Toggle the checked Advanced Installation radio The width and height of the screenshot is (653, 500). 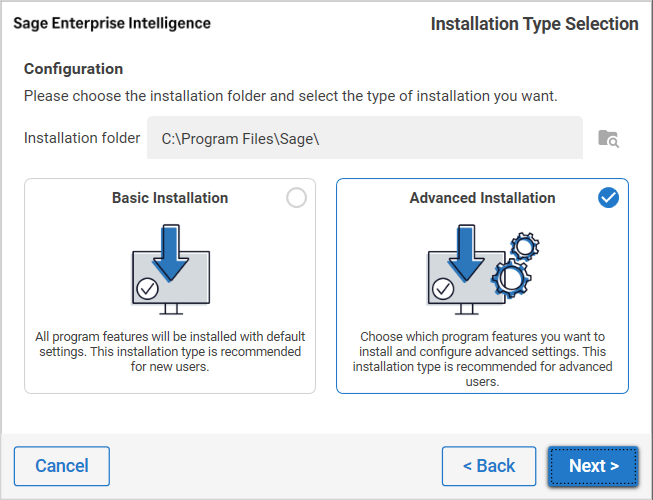608,198
